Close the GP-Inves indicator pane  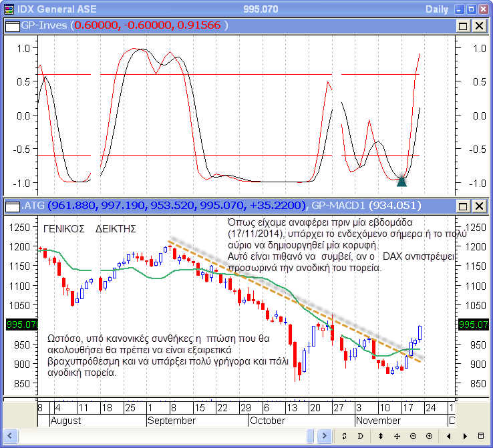(x=479, y=25)
